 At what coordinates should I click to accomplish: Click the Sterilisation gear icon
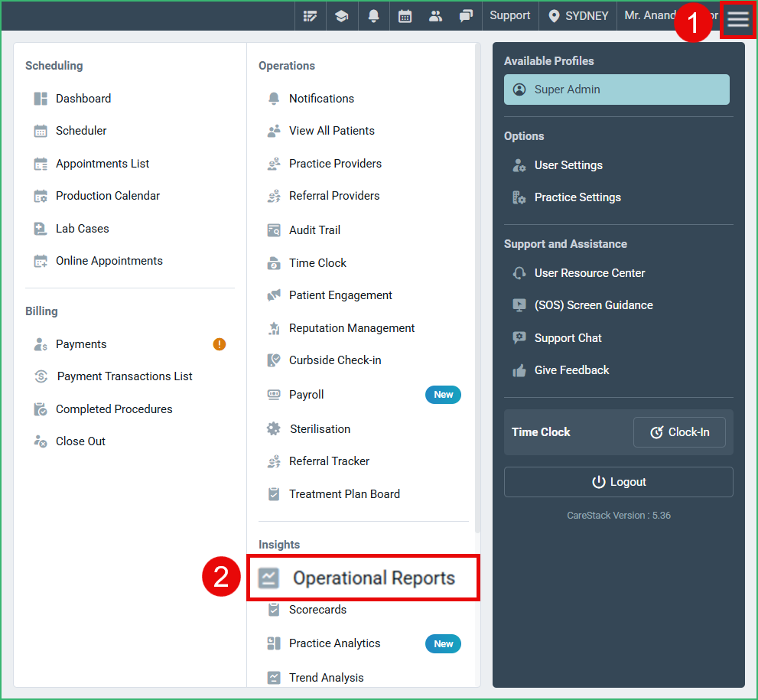(274, 429)
